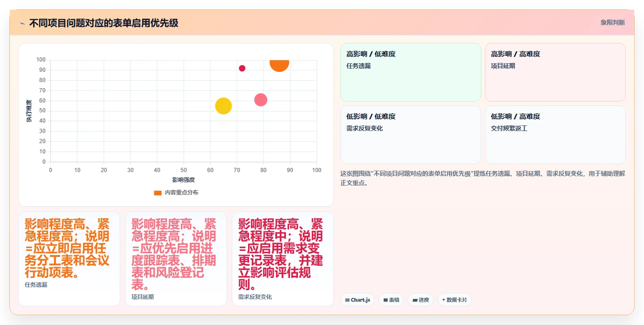Click the title 不同项目问题对应的表单启用优先级
Image resolution: width=644 pixels, height=325 pixels.
pyautogui.click(x=104, y=23)
